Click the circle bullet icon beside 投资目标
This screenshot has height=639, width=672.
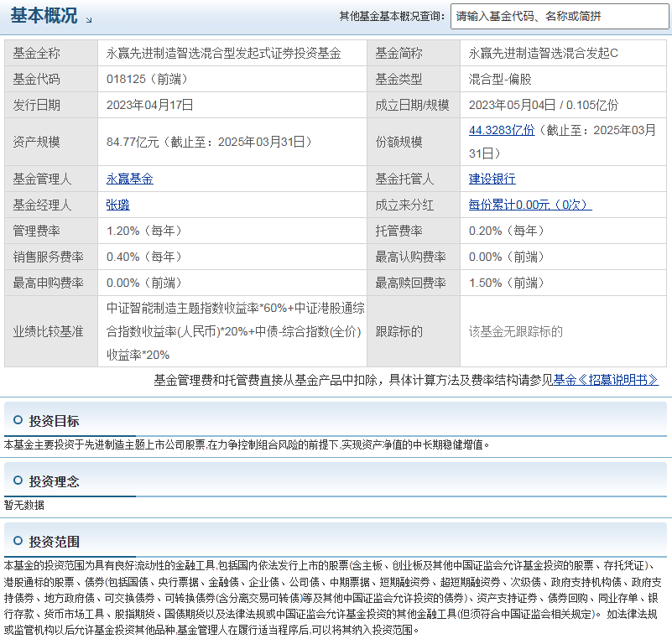pyautogui.click(x=18, y=420)
